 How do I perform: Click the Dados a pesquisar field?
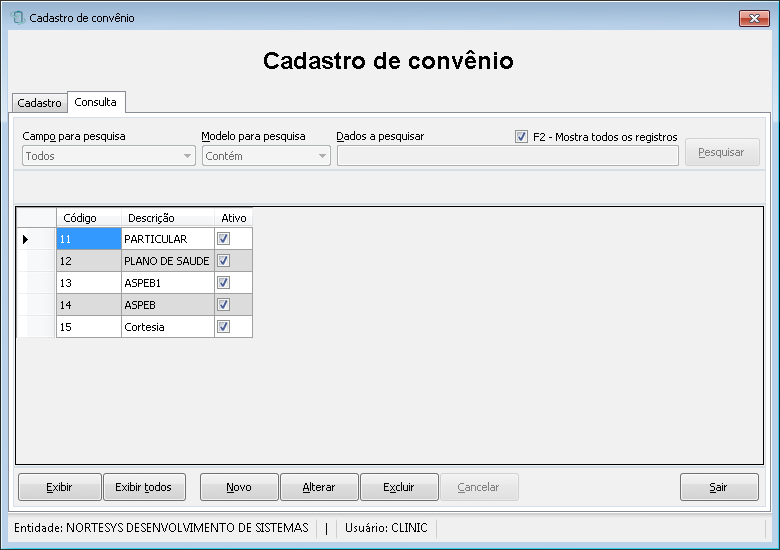pos(507,156)
